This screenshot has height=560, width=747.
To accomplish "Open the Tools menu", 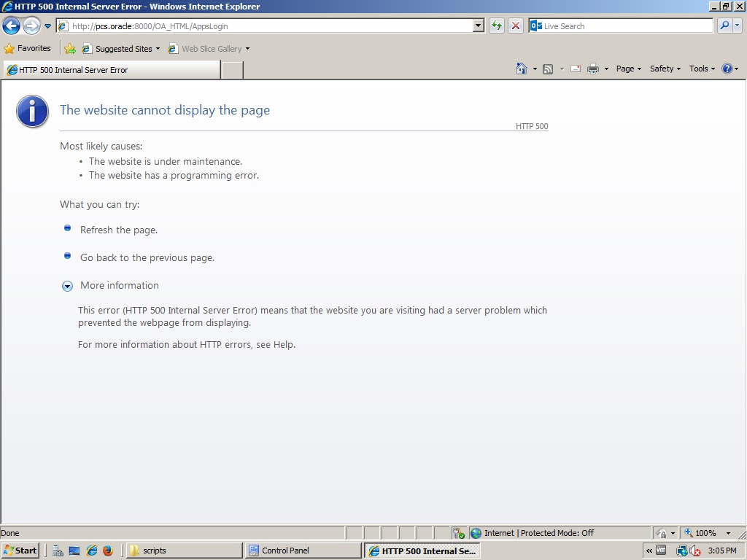I will point(702,69).
